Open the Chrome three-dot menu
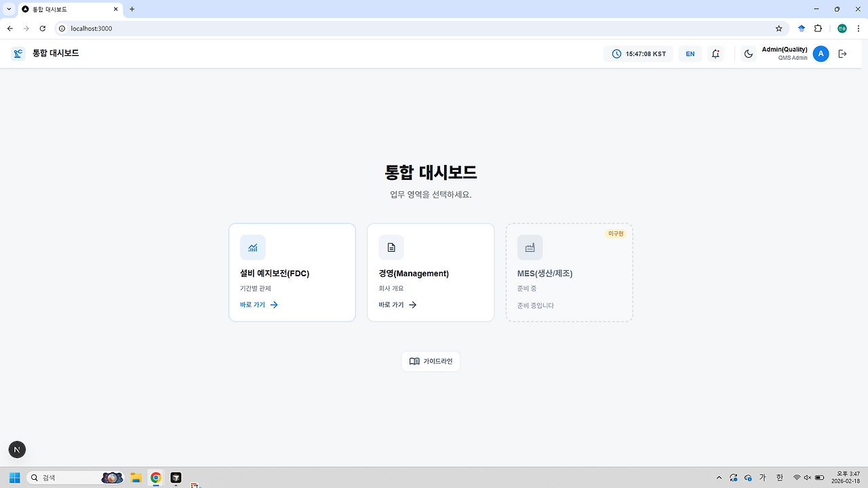The image size is (868, 488). [858, 29]
